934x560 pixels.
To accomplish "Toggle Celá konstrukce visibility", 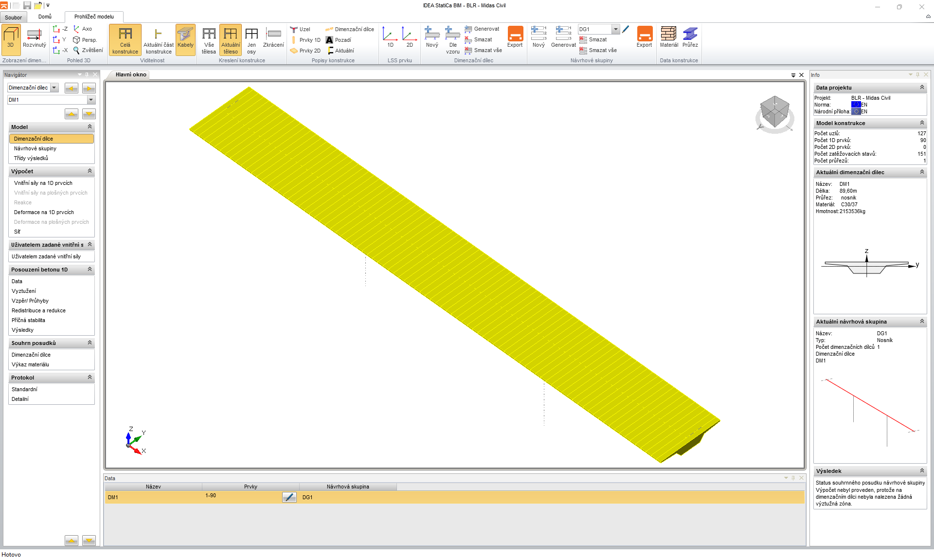I will (125, 39).
